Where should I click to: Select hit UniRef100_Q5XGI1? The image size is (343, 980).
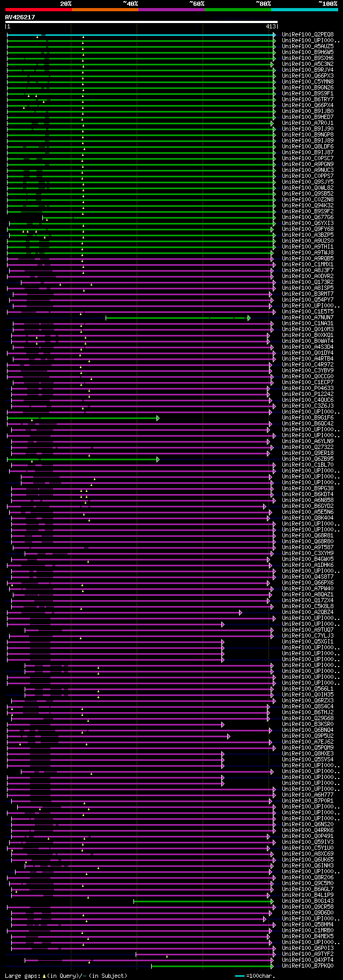[308, 641]
